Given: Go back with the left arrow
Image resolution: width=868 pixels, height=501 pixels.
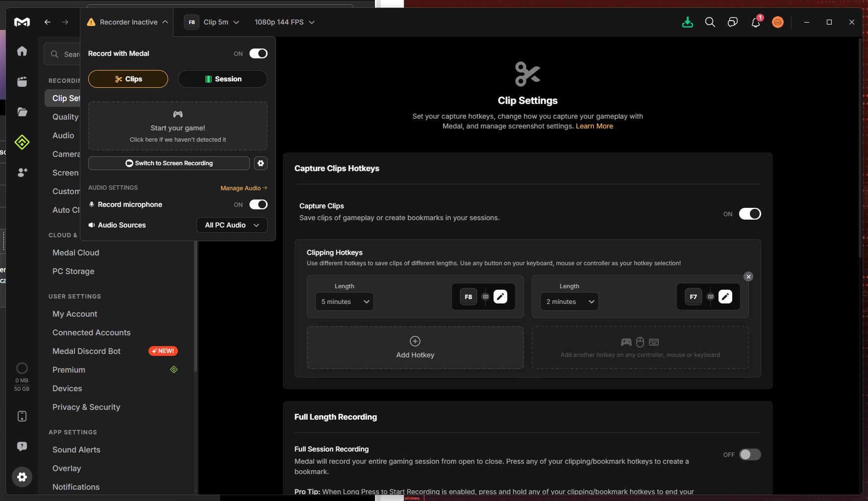Looking at the screenshot, I should (x=48, y=22).
